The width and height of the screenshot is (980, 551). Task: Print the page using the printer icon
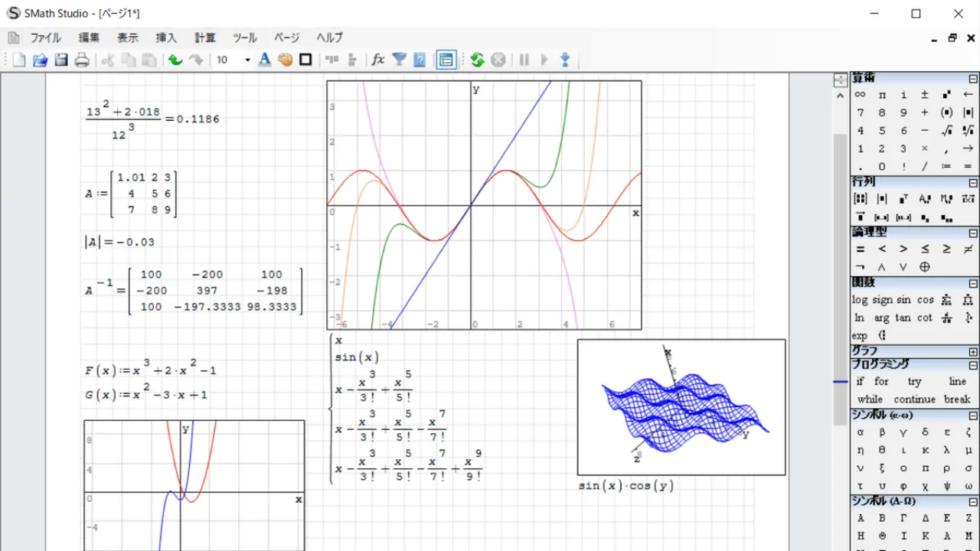click(81, 60)
